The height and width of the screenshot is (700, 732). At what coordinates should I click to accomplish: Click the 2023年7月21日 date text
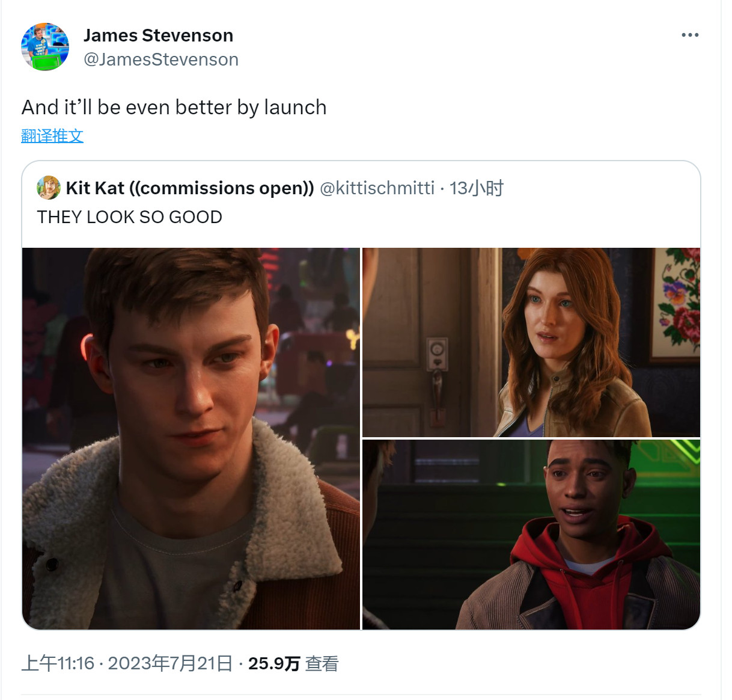170,663
